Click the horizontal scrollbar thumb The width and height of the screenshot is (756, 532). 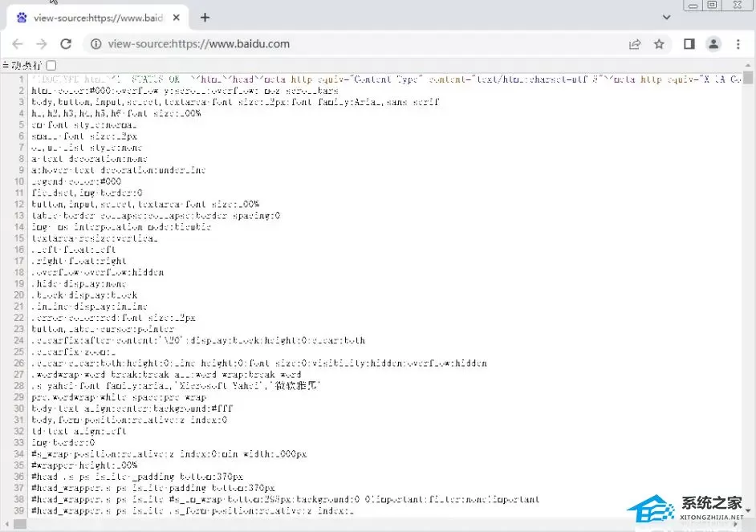[20, 524]
